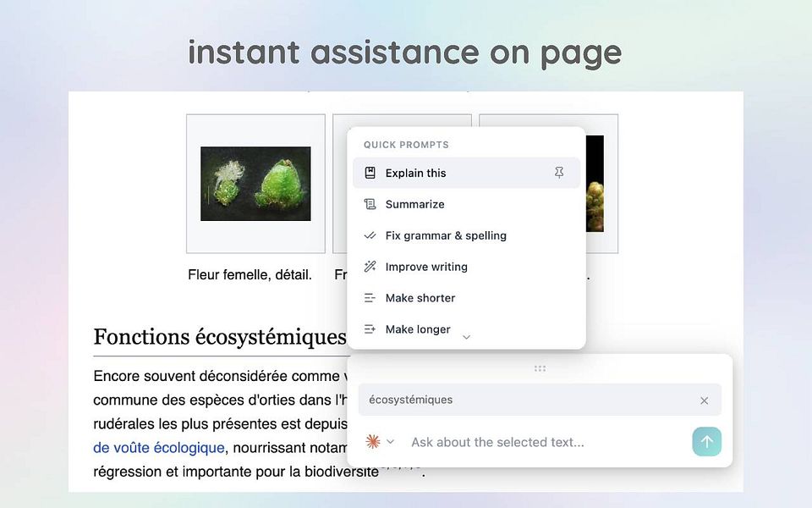
Task: Click the Improve writing magic wand icon
Action: 370,267
